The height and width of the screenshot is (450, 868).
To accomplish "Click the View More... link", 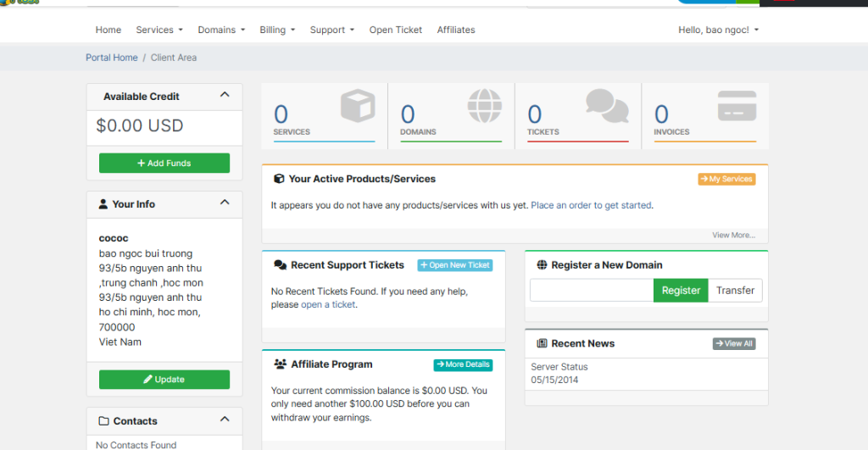I will 733,236.
